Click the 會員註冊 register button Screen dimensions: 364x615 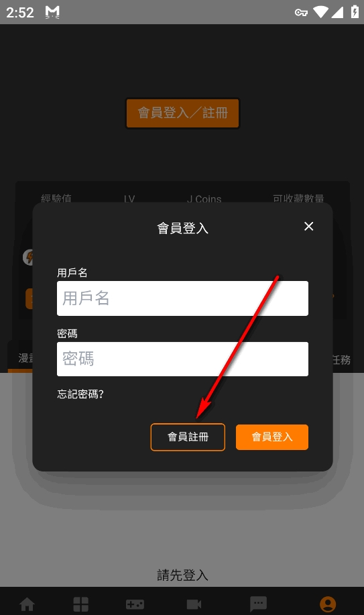(188, 437)
